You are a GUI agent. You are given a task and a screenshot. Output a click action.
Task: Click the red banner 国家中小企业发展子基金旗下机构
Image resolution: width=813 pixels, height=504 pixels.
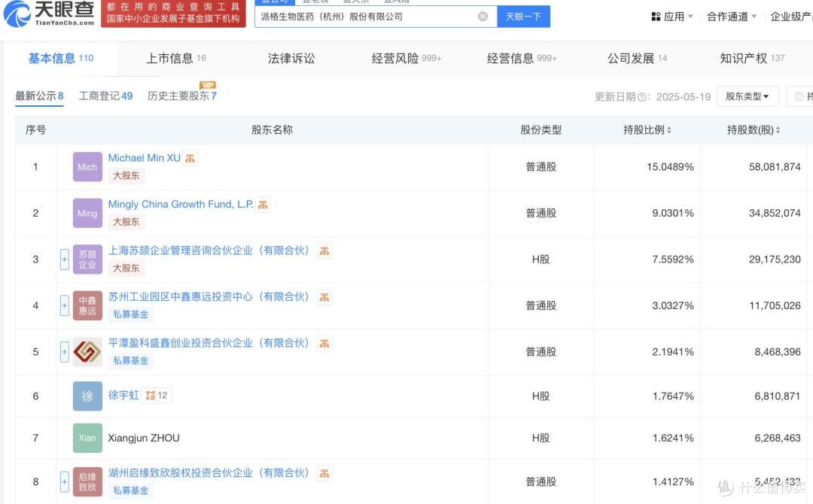click(173, 14)
